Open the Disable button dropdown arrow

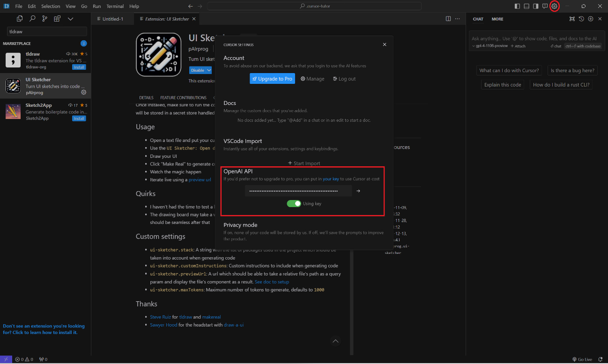pos(209,70)
